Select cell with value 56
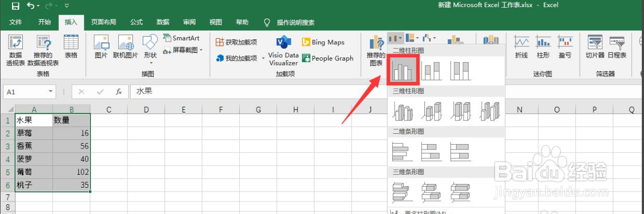644x214 pixels. click(x=71, y=146)
